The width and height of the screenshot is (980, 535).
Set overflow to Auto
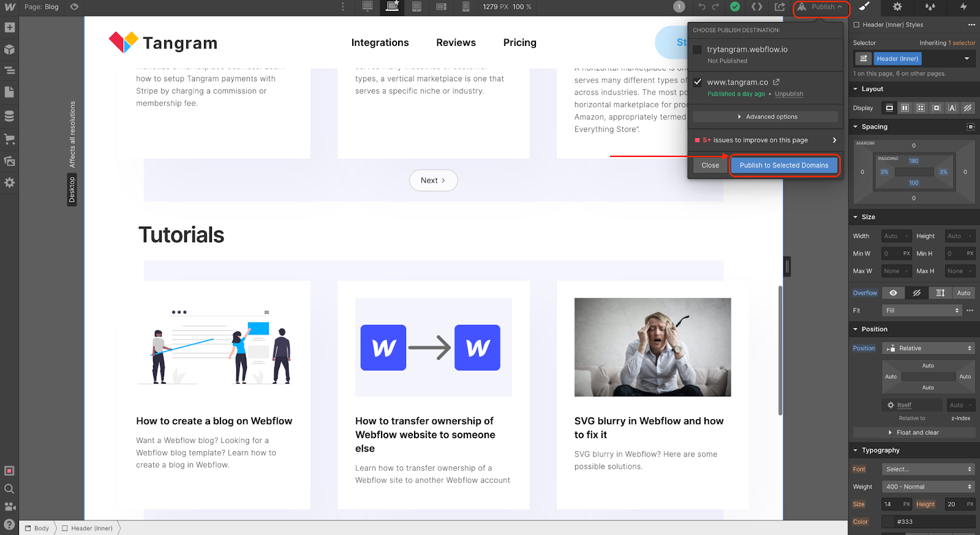point(963,293)
